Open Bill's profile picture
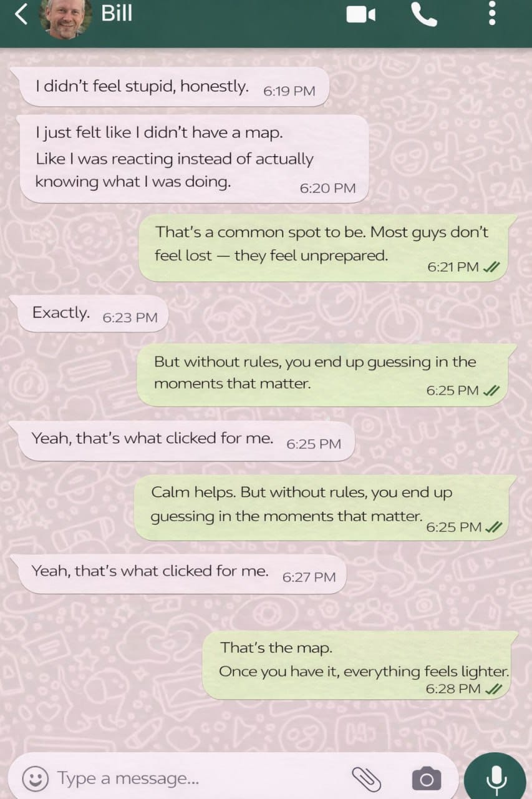Viewport: 532px width, 799px height. [66, 17]
